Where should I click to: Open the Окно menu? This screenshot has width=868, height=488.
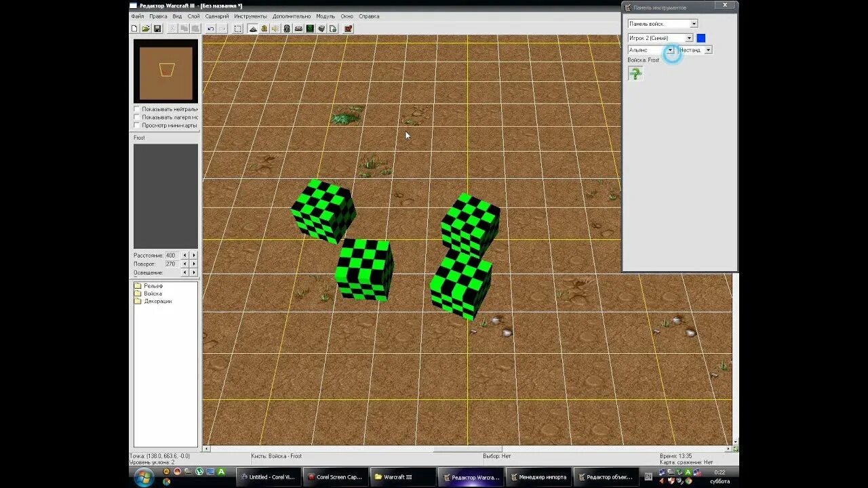pos(347,16)
